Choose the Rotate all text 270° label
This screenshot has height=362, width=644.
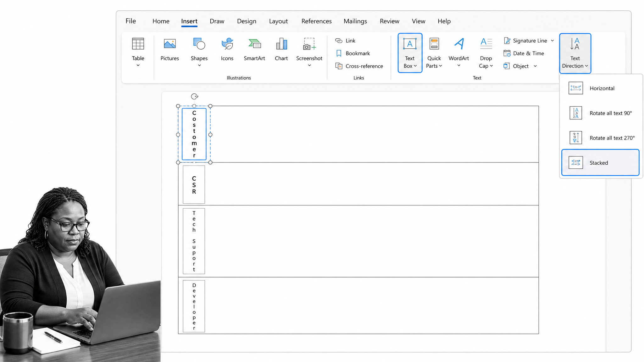[x=612, y=138]
